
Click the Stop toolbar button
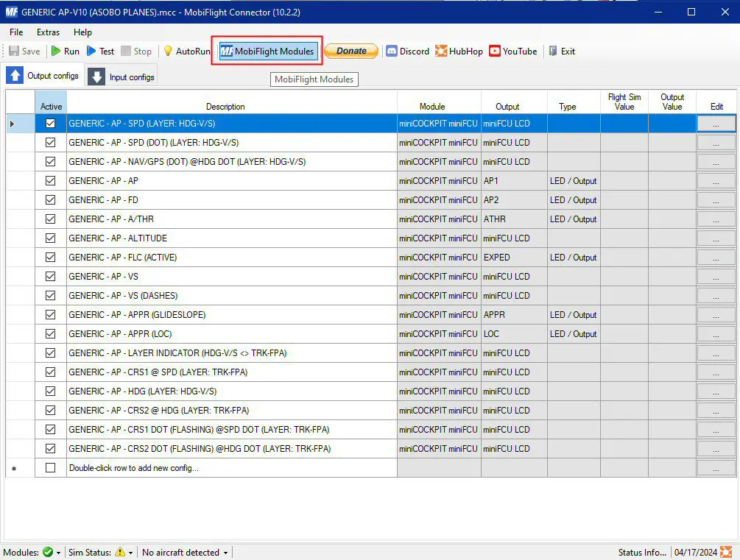click(x=136, y=51)
